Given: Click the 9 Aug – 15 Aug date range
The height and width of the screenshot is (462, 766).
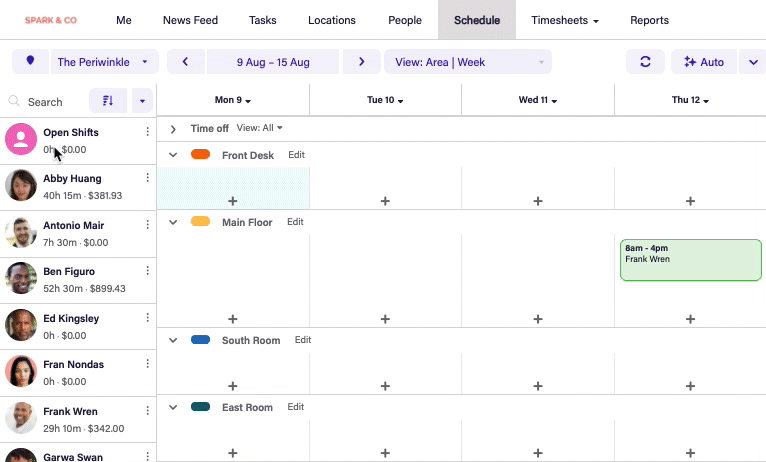Looking at the screenshot, I should 273,62.
